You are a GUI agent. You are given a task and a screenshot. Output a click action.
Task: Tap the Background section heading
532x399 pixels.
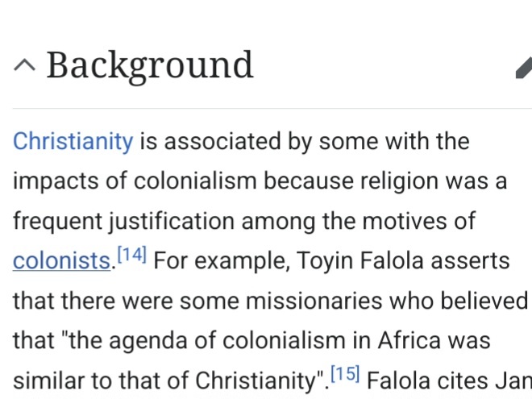[x=149, y=64]
